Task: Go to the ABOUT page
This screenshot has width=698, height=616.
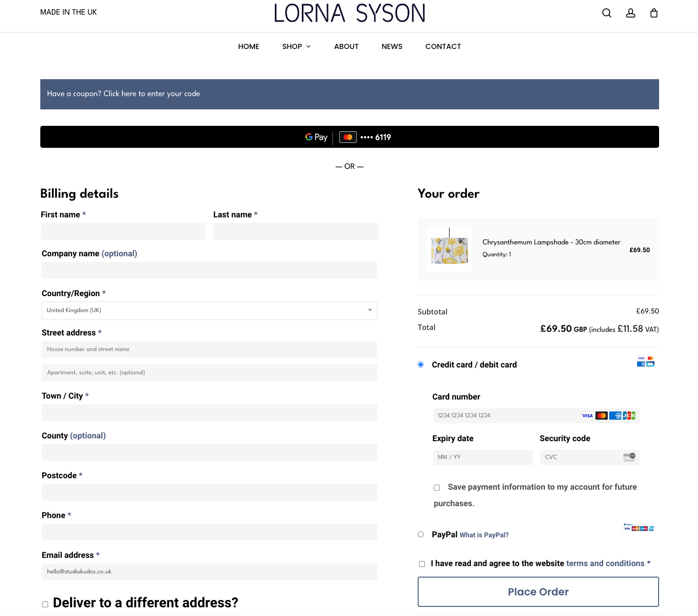Action: click(x=346, y=47)
